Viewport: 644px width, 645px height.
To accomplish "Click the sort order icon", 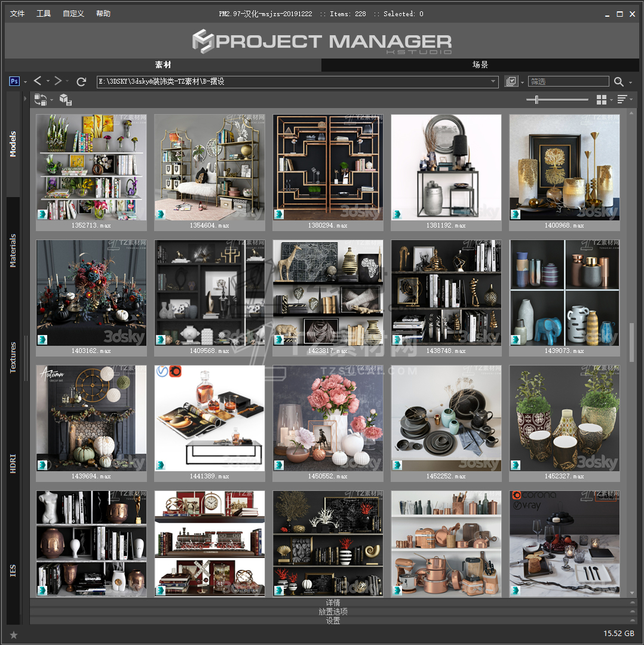I will 622,99.
